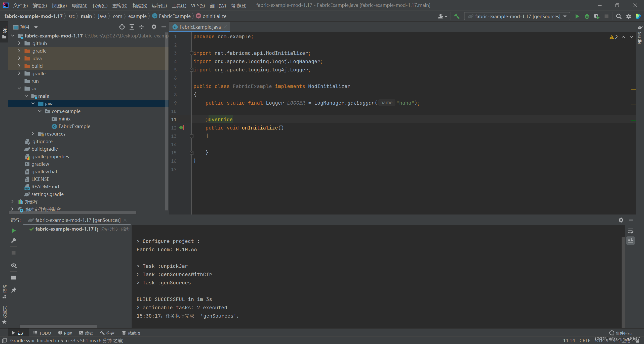Expand the 外部库 external libraries node
Image resolution: width=644 pixels, height=344 pixels.
pyautogui.click(x=12, y=202)
